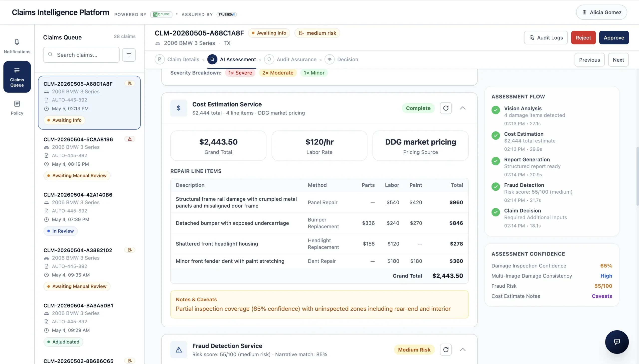Screen dimensions: 639x364
Task: Select the AI Assessment tab
Action: (x=232, y=59)
